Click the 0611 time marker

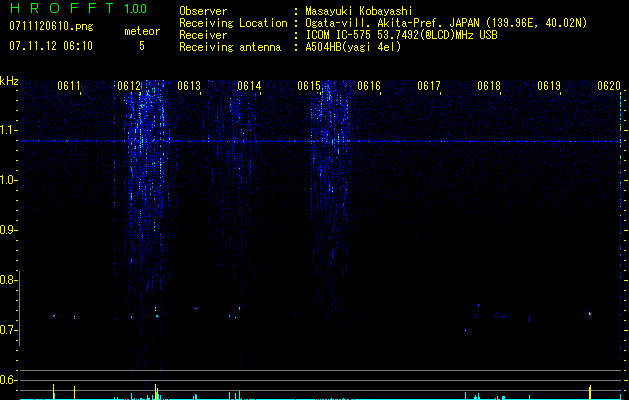point(69,86)
